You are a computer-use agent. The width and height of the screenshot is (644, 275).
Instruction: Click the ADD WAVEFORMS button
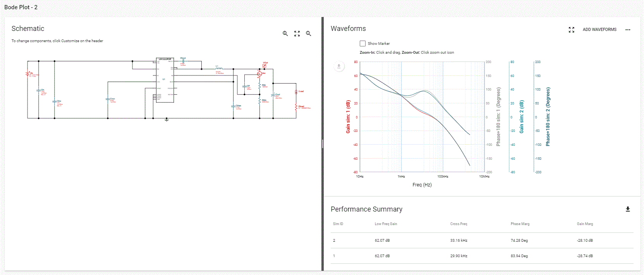[599, 30]
